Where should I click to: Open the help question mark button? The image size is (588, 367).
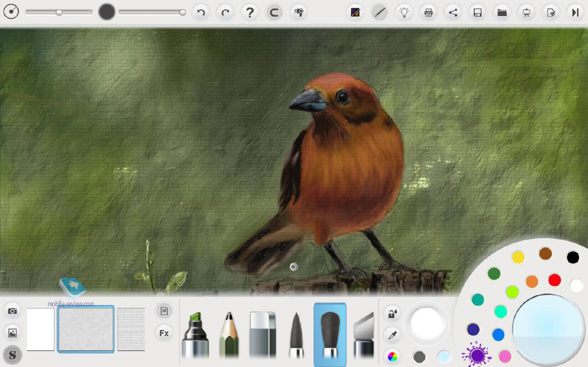click(249, 12)
